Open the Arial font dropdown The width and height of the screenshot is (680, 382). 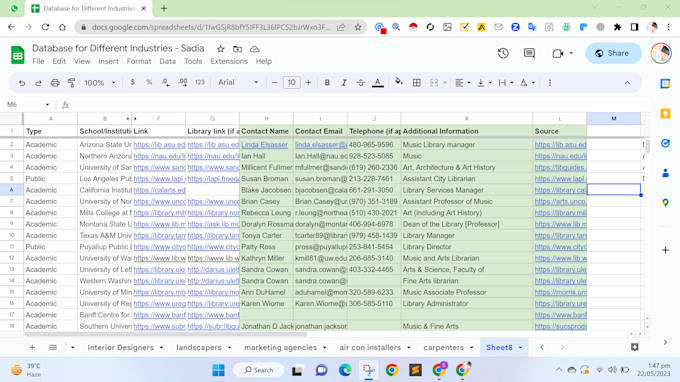238,82
